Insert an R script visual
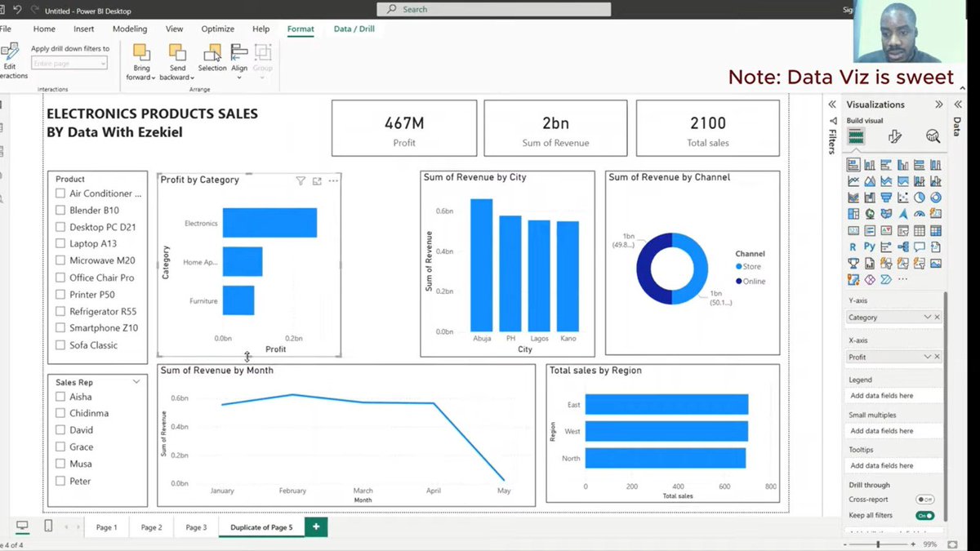The width and height of the screenshot is (980, 551). (x=853, y=246)
